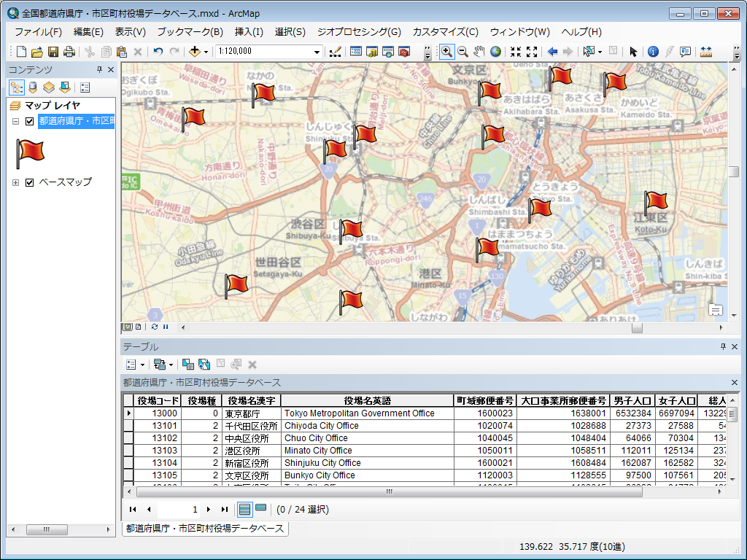Collapse the 都道府県庁・市区町 layer tree
747x560 pixels.
point(16,122)
